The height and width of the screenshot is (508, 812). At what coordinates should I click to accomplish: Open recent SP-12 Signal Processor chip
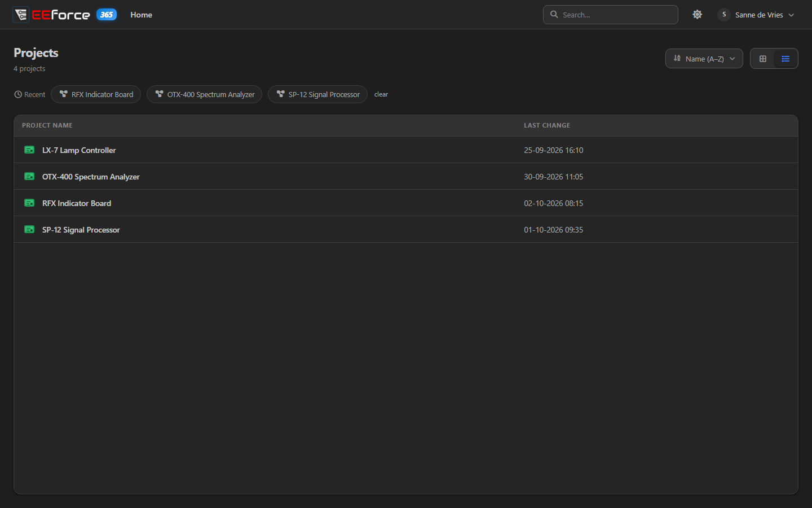[x=317, y=94]
